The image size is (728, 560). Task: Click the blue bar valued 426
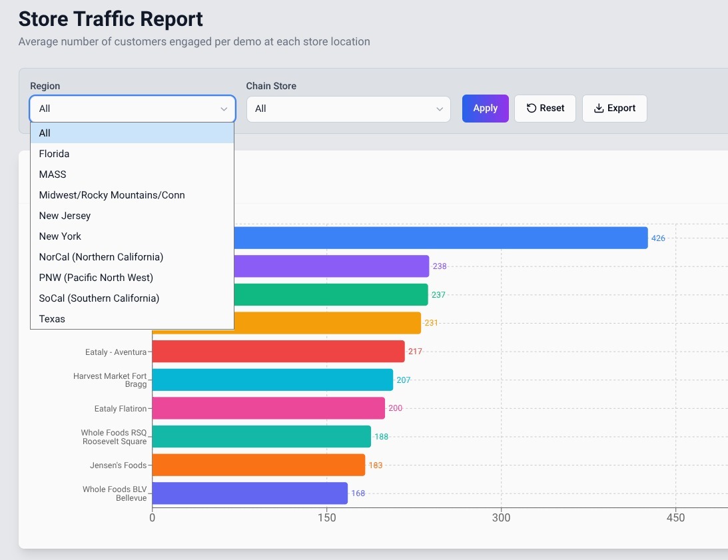click(441, 238)
